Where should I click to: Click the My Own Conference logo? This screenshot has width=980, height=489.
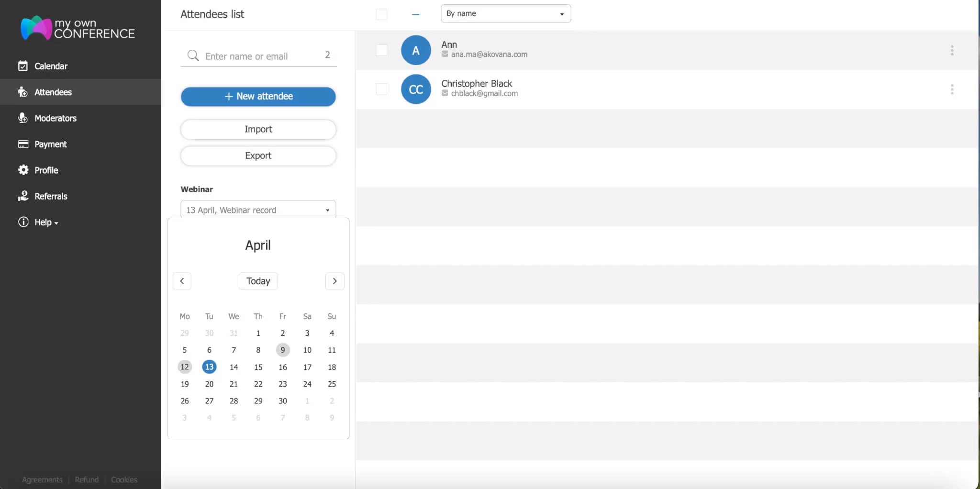click(77, 28)
